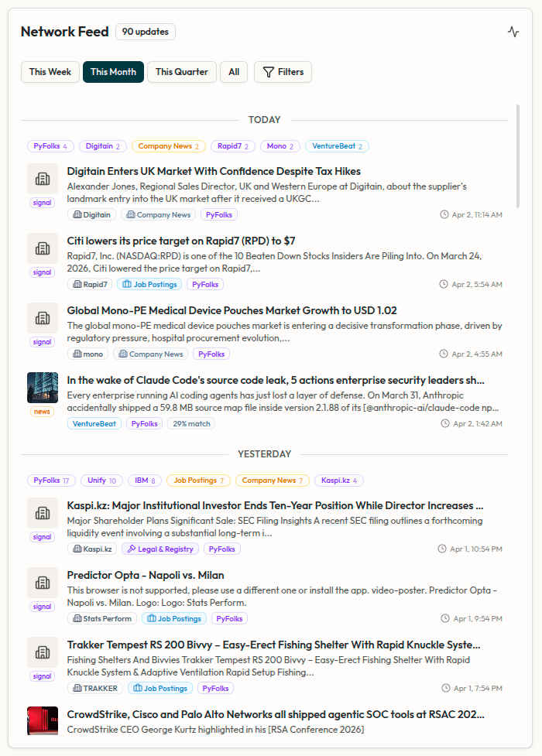The width and height of the screenshot is (542, 756).
Task: Click Job Postings tag under Predictor Opta
Action: (174, 618)
